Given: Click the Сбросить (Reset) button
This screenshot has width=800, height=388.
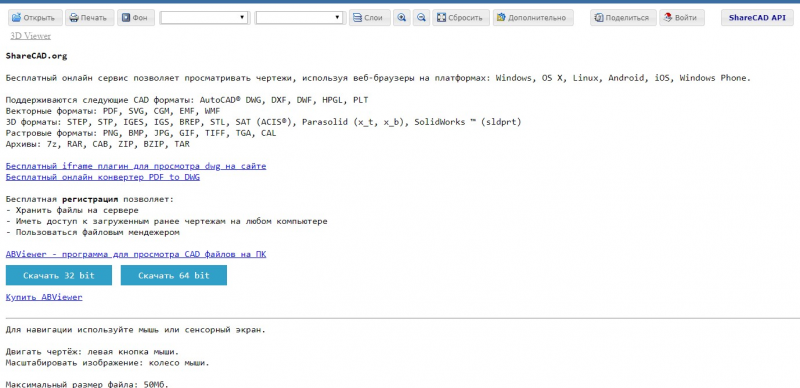Looking at the screenshot, I should coord(461,18).
